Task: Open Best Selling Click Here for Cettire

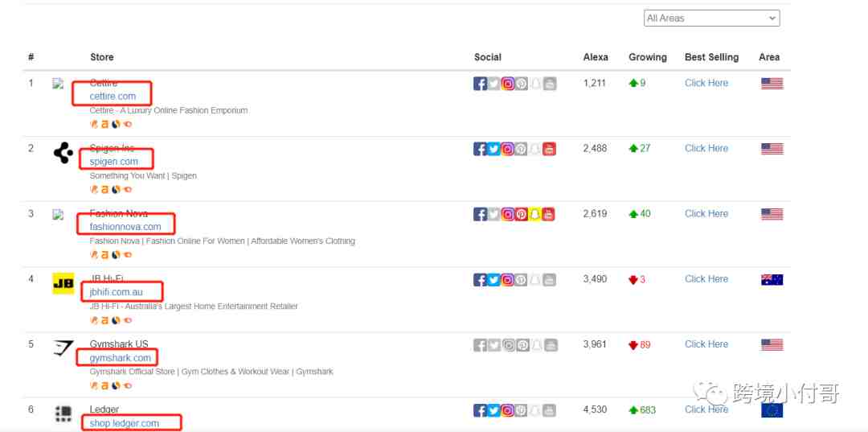Action: pyautogui.click(x=706, y=83)
